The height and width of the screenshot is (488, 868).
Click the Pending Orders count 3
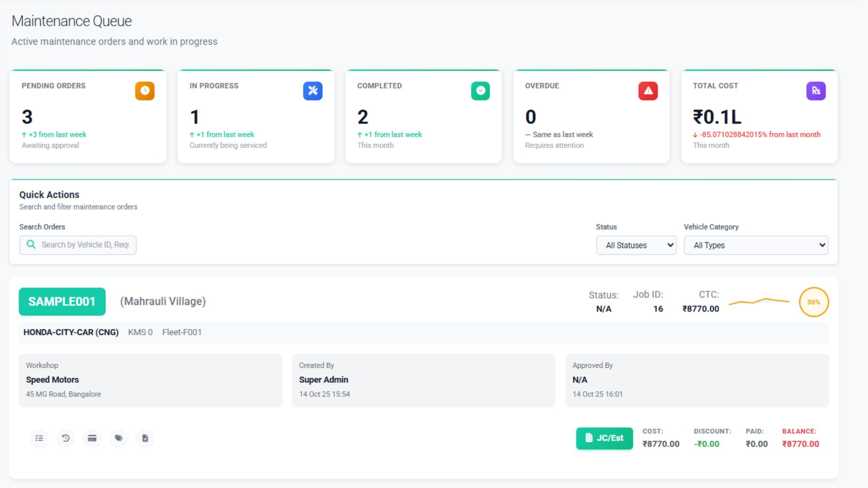point(27,117)
